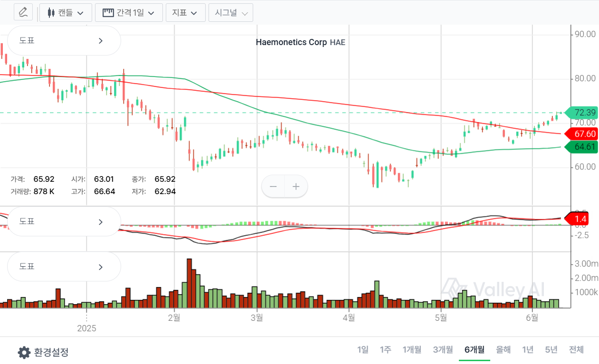Screen dimensions: 599x364
Task: Click the tallest February volume bar
Action: (189, 283)
